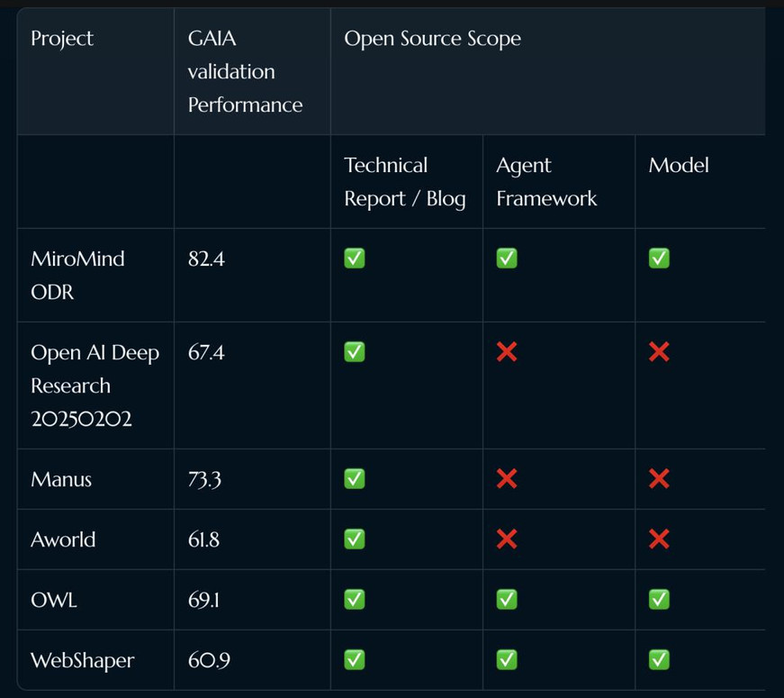784x698 pixels.
Task: Click the Aworld row Technical Report checkmark
Action: click(x=355, y=539)
